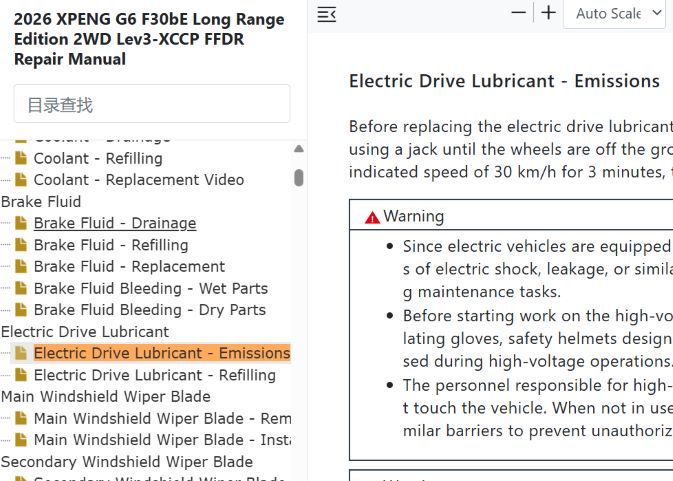Zoom out with the minus button

click(x=518, y=12)
